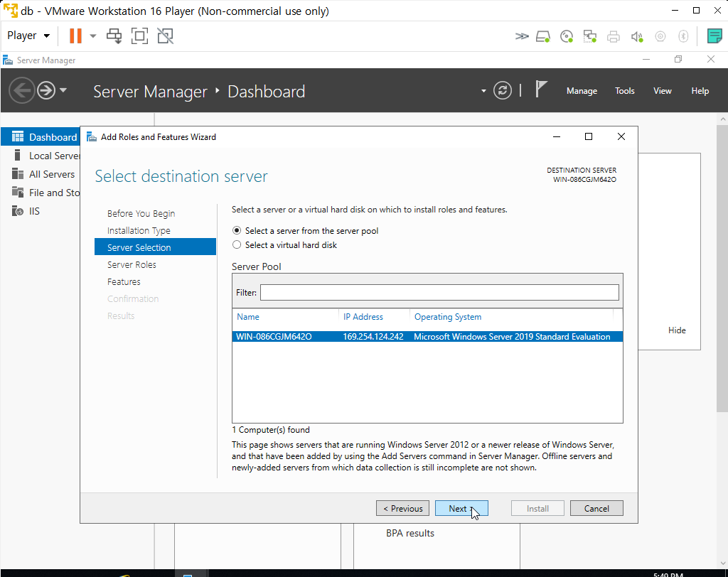This screenshot has height=577, width=728.
Task: Go to Server Selection wizard step
Action: pyautogui.click(x=155, y=247)
